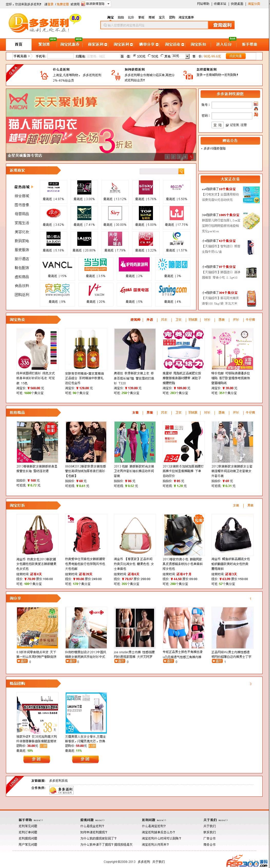Switch search tab to 拍拍
The image size is (270, 868).
[x=121, y=17]
